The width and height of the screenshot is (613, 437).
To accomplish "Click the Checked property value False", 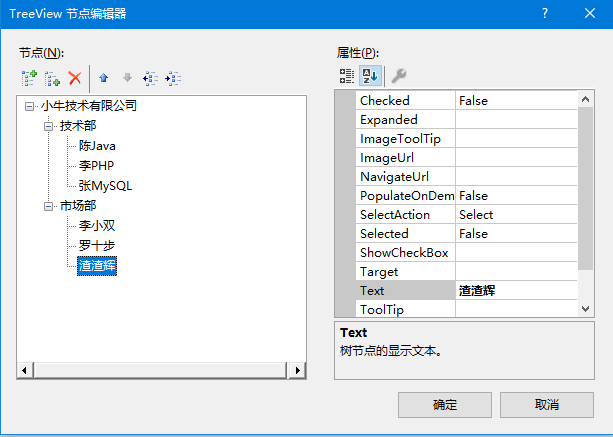I will (x=515, y=101).
